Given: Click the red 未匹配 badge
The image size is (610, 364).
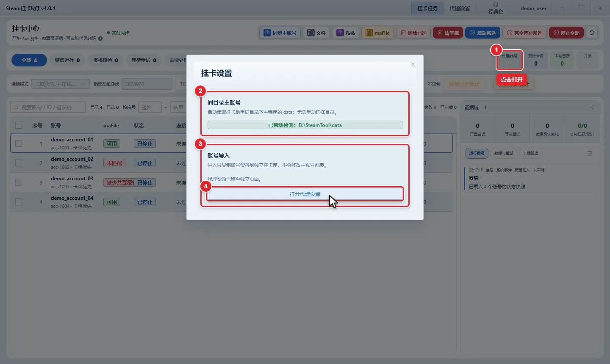Looking at the screenshot, I should pyautogui.click(x=114, y=163).
